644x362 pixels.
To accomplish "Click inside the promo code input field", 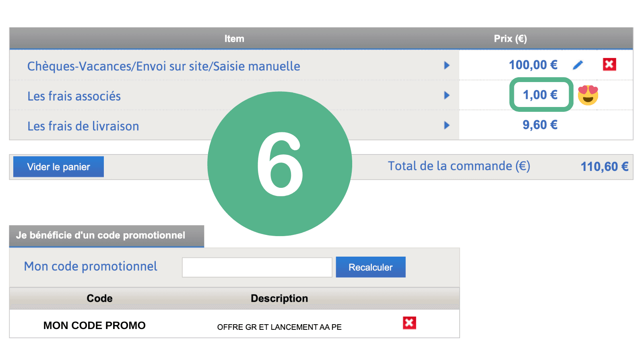I will [x=257, y=267].
